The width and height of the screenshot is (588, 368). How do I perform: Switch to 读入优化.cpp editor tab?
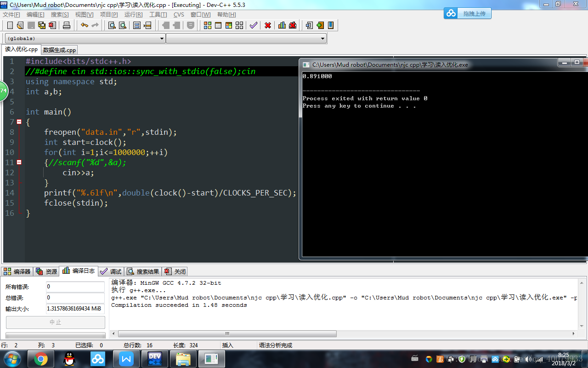click(x=21, y=49)
